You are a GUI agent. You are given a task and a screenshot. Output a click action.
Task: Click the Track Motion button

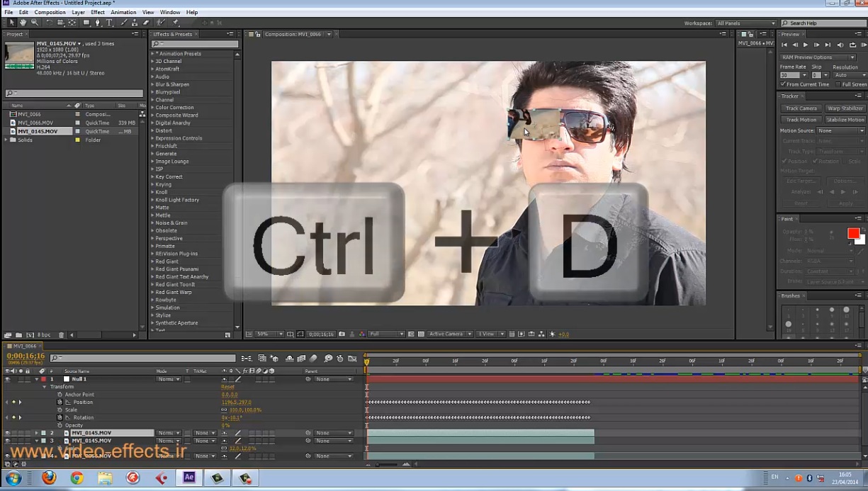pos(801,120)
